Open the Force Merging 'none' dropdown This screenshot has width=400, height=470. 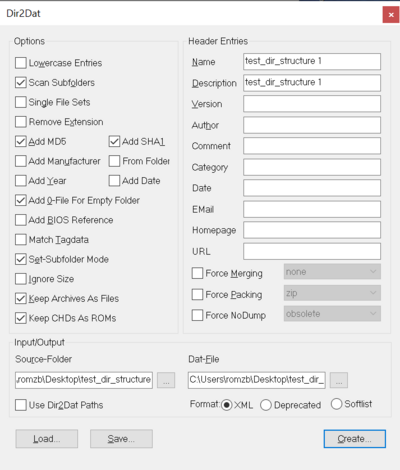point(332,272)
